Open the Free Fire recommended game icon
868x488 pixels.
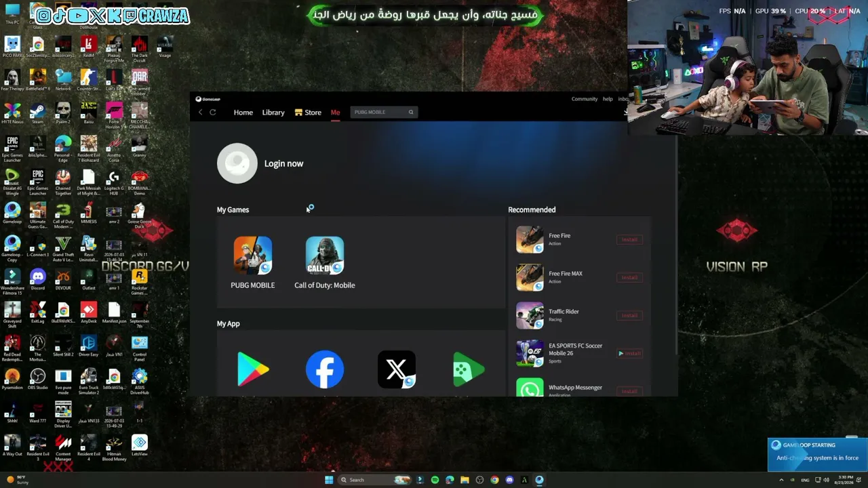pyautogui.click(x=530, y=240)
